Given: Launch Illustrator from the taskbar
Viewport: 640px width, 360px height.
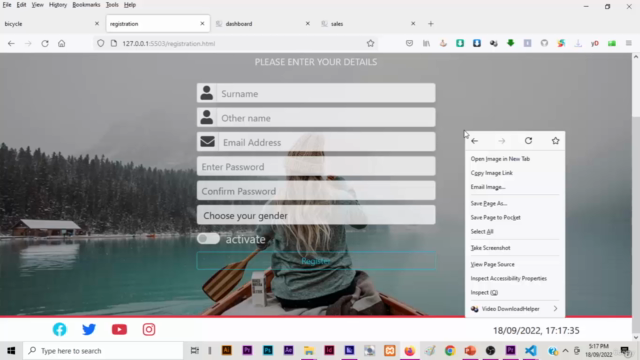Looking at the screenshot, I should [227, 350].
